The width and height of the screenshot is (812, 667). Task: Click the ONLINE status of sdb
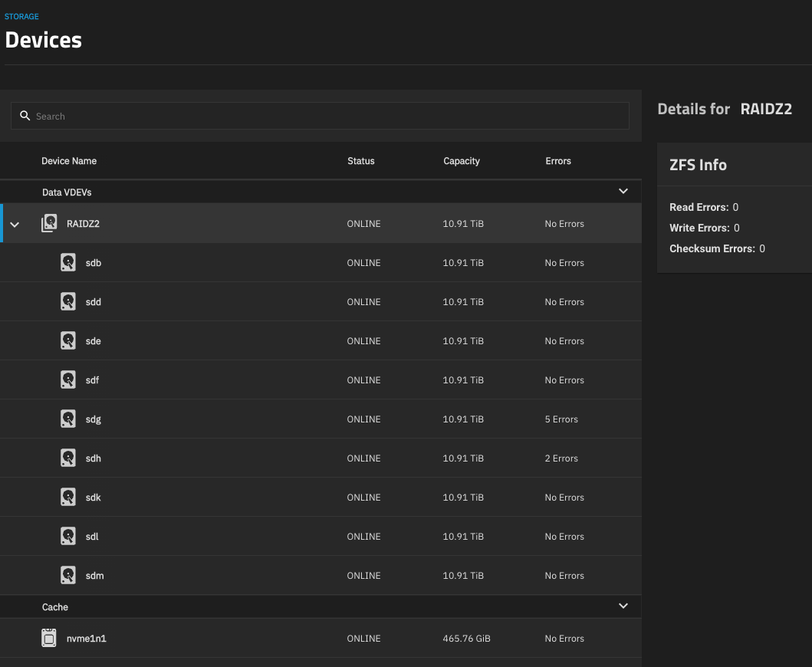[363, 262]
